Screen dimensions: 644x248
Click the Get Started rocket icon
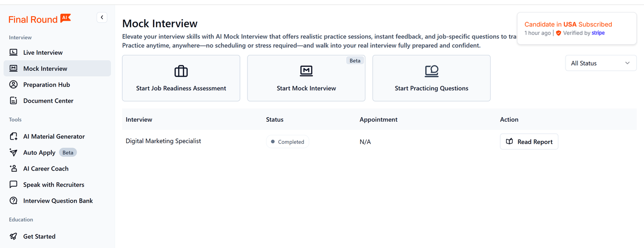[14, 236]
